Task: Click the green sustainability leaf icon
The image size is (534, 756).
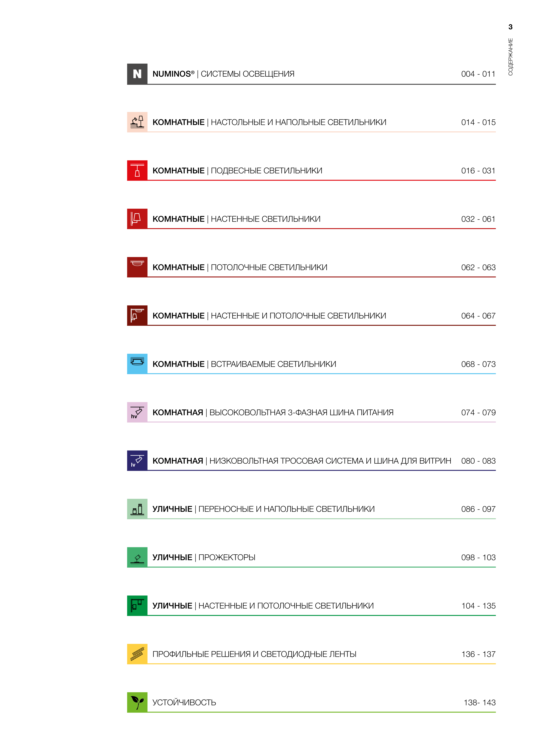Action: tap(137, 702)
